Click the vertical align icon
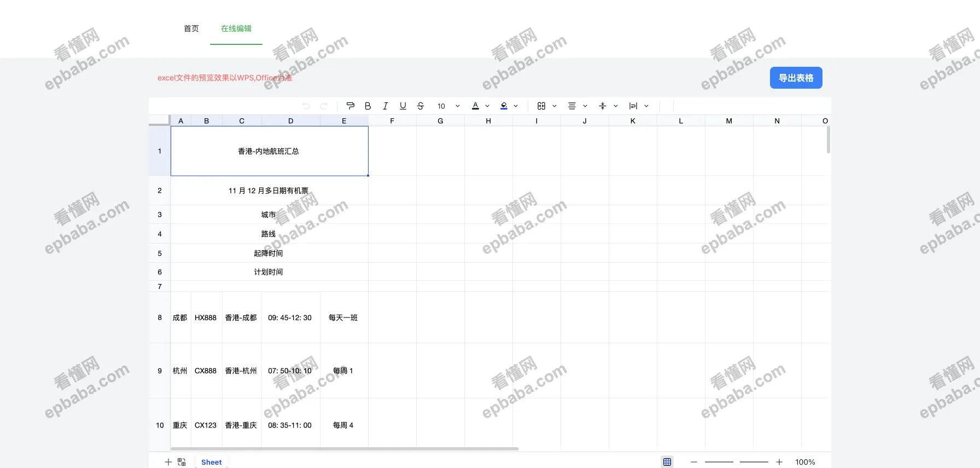 pos(603,106)
